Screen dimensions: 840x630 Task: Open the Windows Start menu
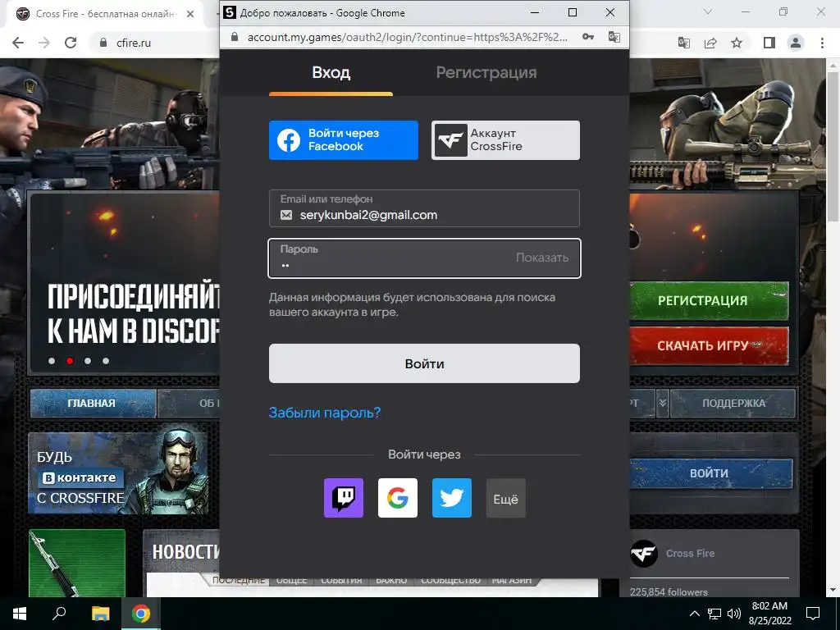20,614
